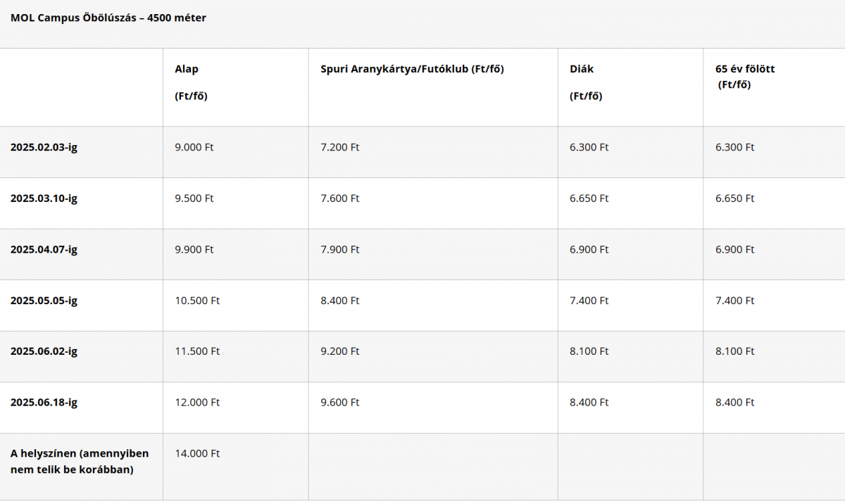
Task: Click the Spuri Aranykártya/Futóklub column header
Action: 413,69
